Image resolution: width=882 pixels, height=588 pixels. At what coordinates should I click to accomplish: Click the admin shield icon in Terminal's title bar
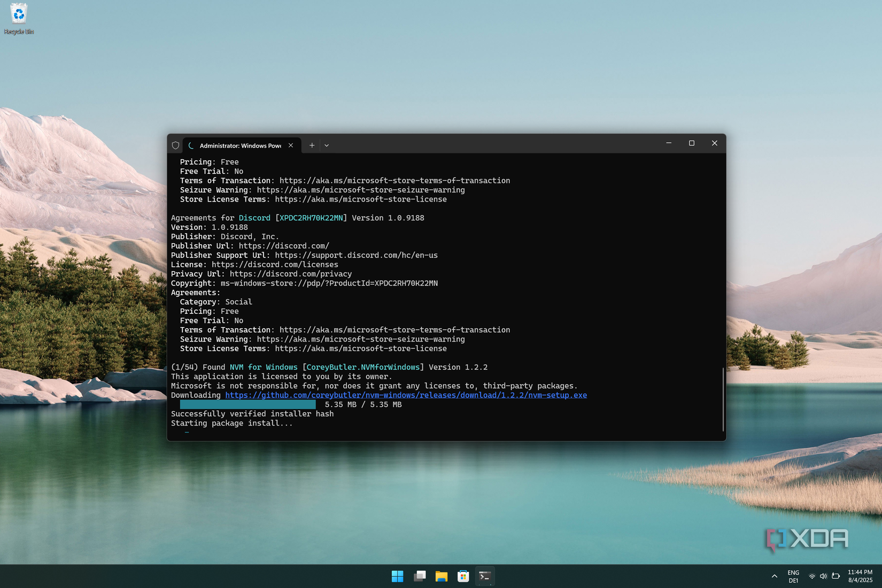pos(176,145)
